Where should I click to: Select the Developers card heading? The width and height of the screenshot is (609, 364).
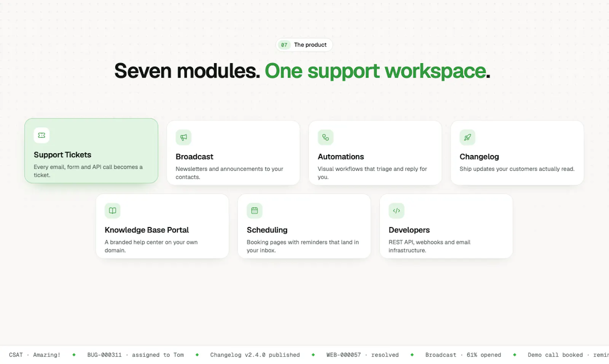tap(409, 230)
